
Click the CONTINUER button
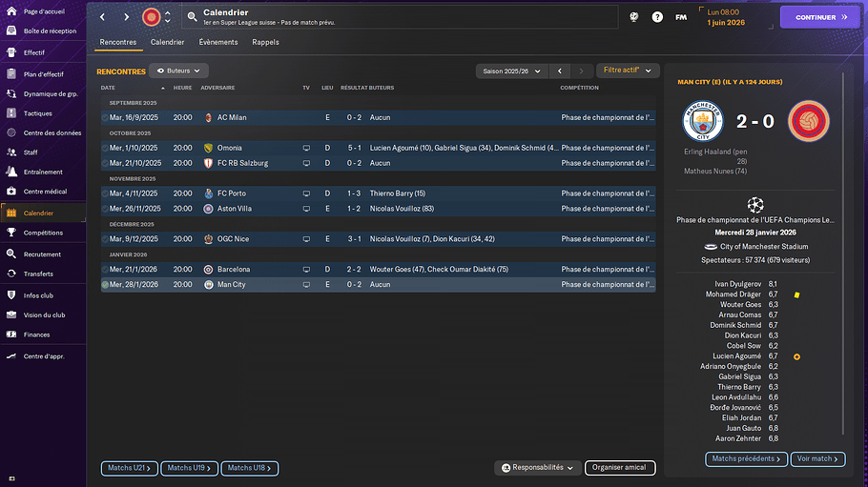820,17
